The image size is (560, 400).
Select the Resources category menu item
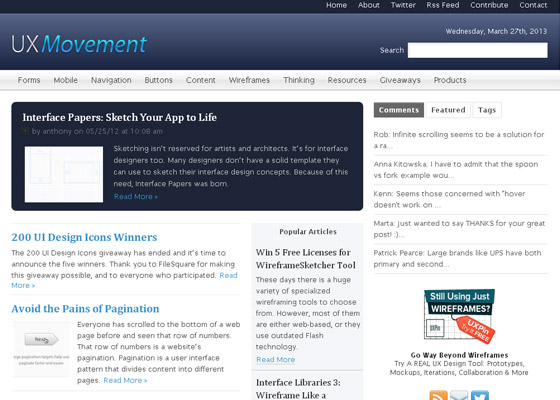(x=347, y=80)
